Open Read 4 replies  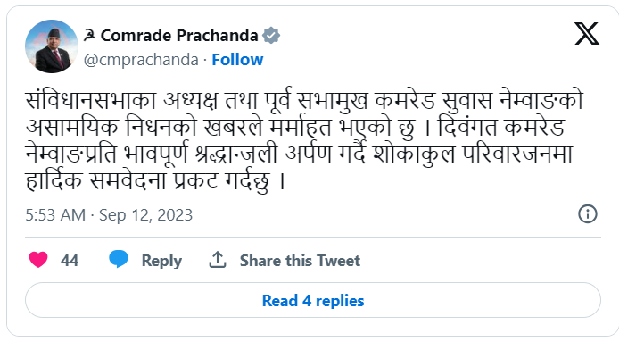tap(313, 300)
